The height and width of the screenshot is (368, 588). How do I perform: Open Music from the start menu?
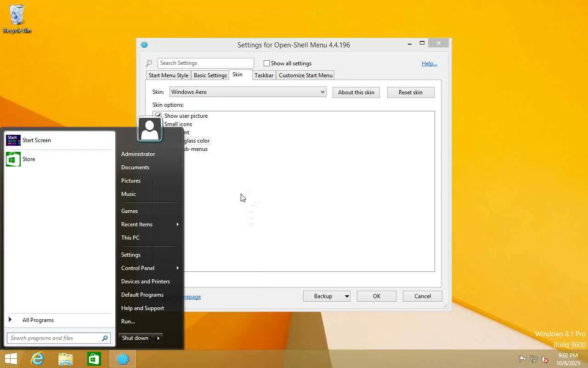click(x=129, y=194)
